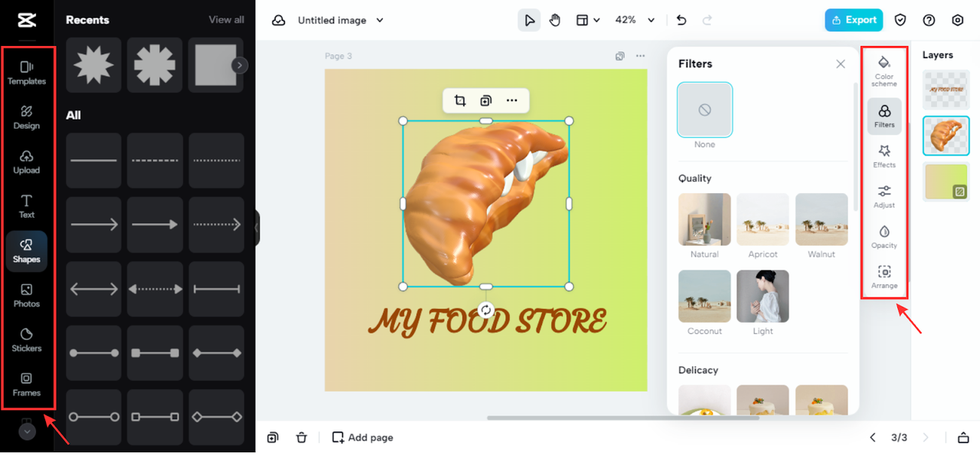Open the Text sidebar panel
The width and height of the screenshot is (980, 456).
(x=27, y=206)
